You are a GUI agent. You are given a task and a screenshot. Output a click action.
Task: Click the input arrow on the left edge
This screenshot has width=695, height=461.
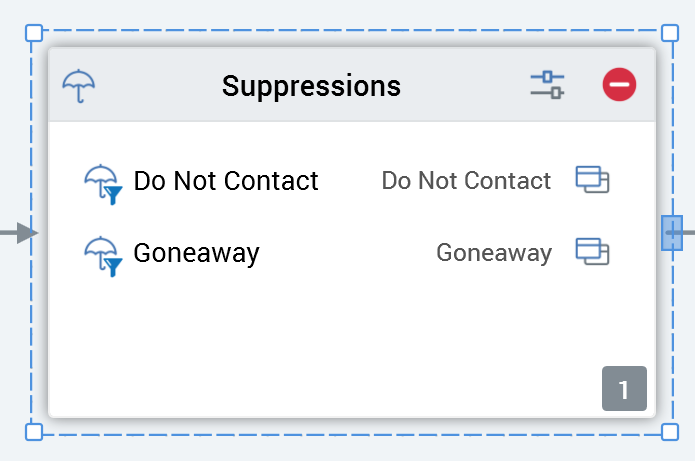[22, 233]
